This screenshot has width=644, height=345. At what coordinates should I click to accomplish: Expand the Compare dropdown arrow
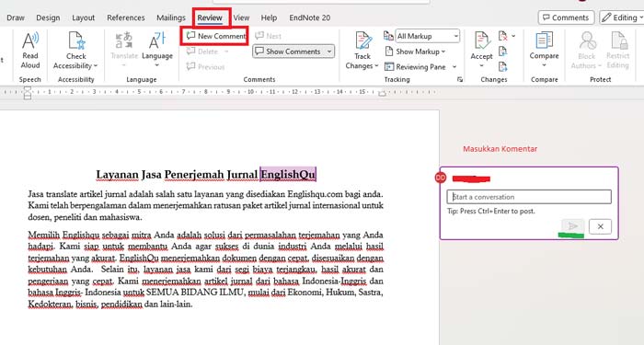click(545, 65)
